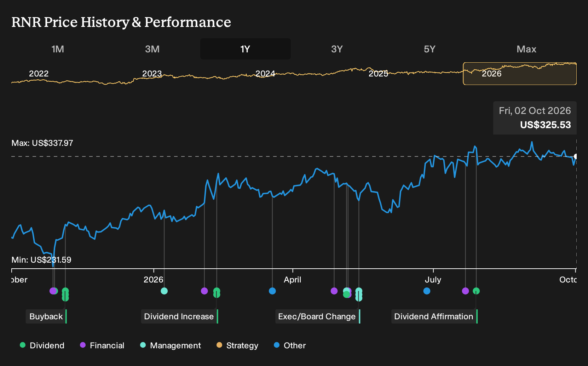This screenshot has width=588, height=366.
Task: Toggle Financial events in legend
Action: (x=102, y=345)
